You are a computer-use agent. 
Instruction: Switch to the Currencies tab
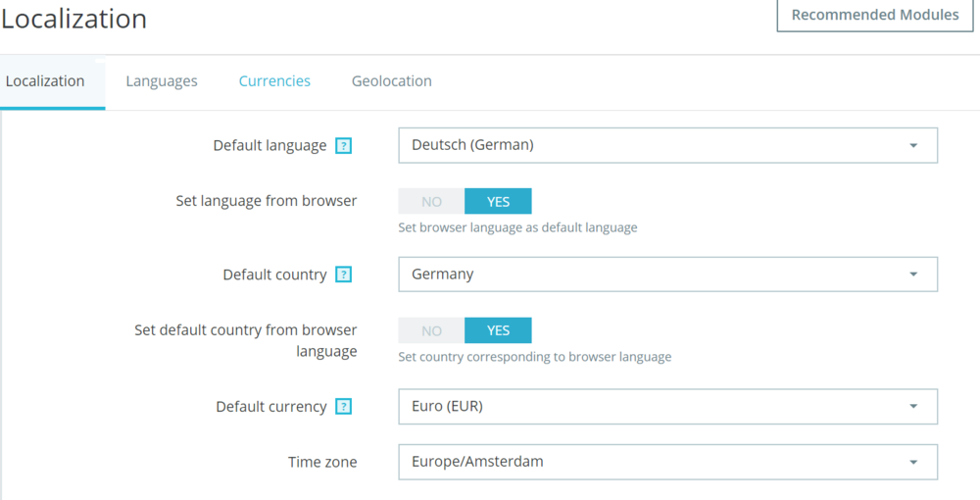pyautogui.click(x=274, y=81)
